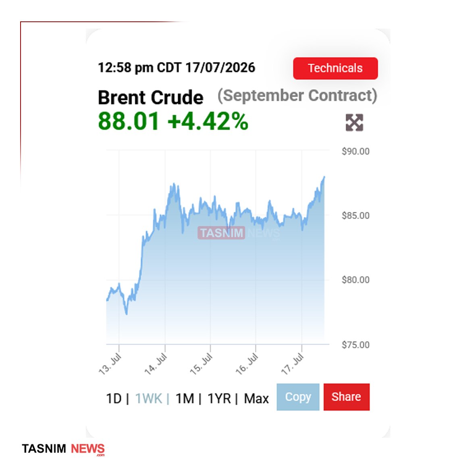Click the Copy button

[x=298, y=397]
